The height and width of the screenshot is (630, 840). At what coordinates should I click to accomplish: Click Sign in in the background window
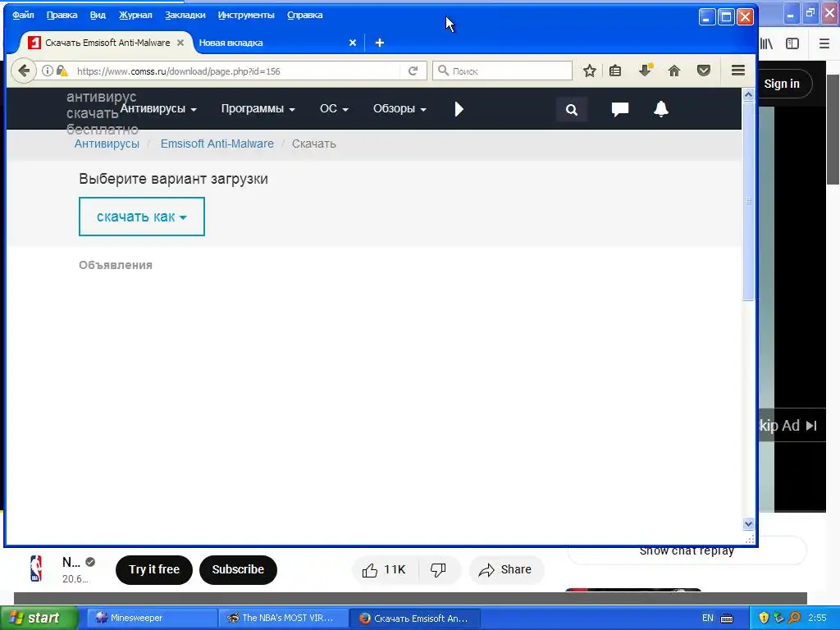tap(782, 84)
